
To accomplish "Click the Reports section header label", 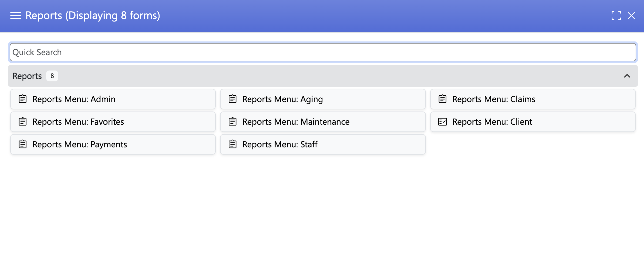I will click(x=27, y=76).
